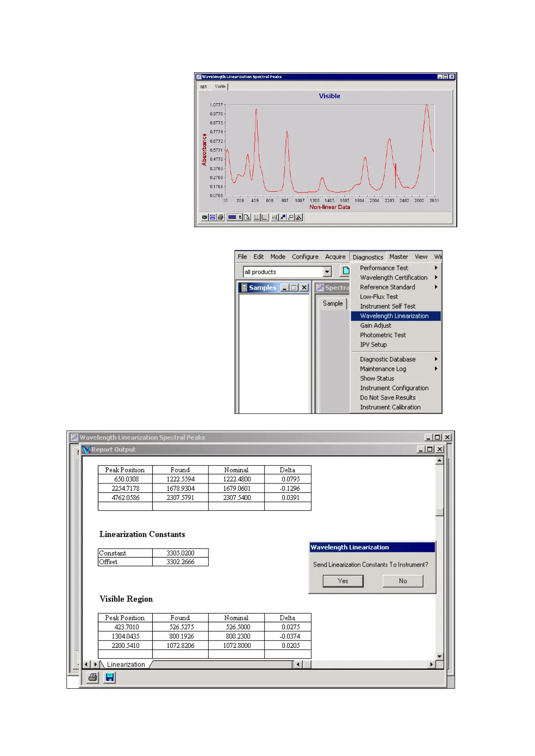The width and height of the screenshot is (535, 756).
Task: Click the horizontal scrollbar right arrow in report
Action: [x=432, y=664]
